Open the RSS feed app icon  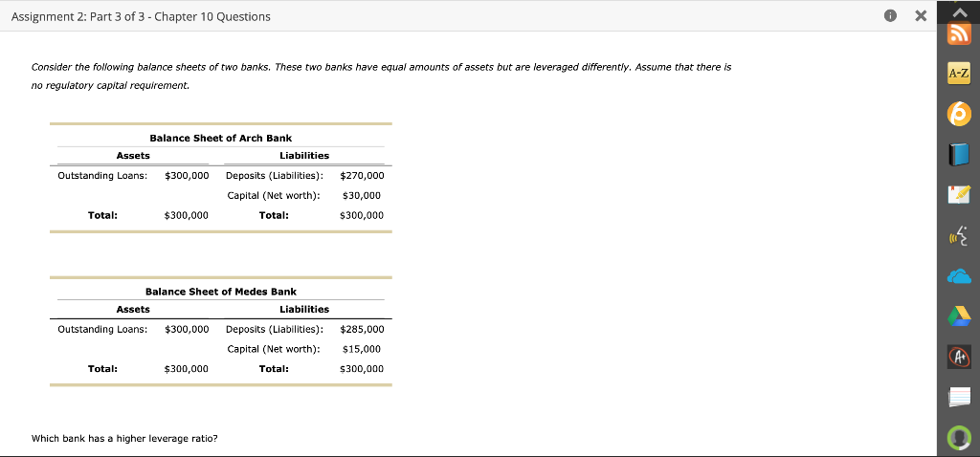click(959, 33)
